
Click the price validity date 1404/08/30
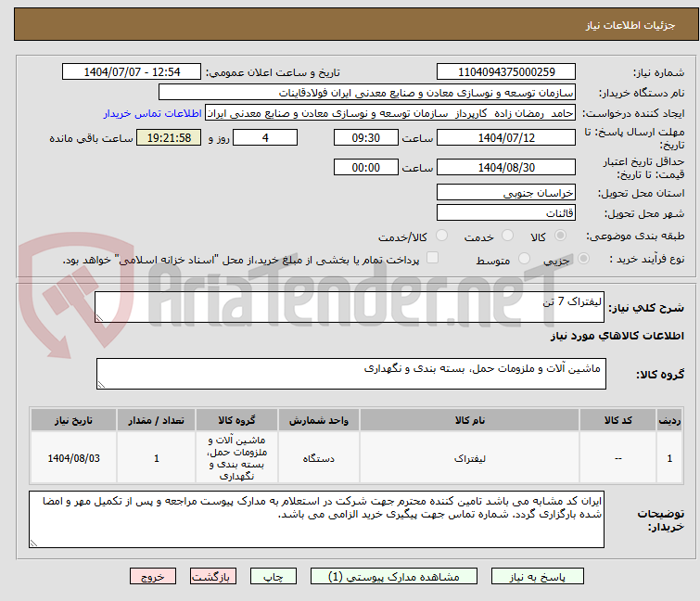pyautogui.click(x=506, y=168)
